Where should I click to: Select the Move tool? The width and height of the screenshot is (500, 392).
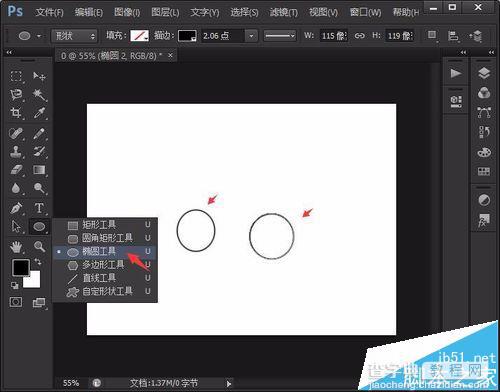coord(39,76)
